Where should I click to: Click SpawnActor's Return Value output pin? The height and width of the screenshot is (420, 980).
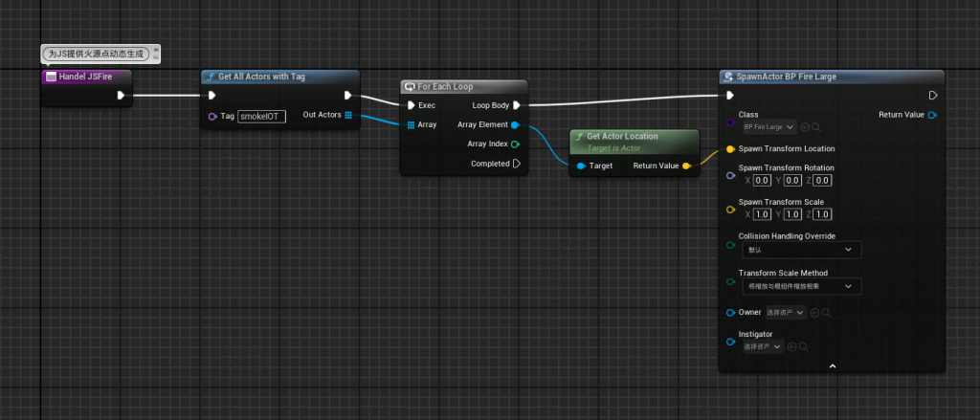point(933,115)
